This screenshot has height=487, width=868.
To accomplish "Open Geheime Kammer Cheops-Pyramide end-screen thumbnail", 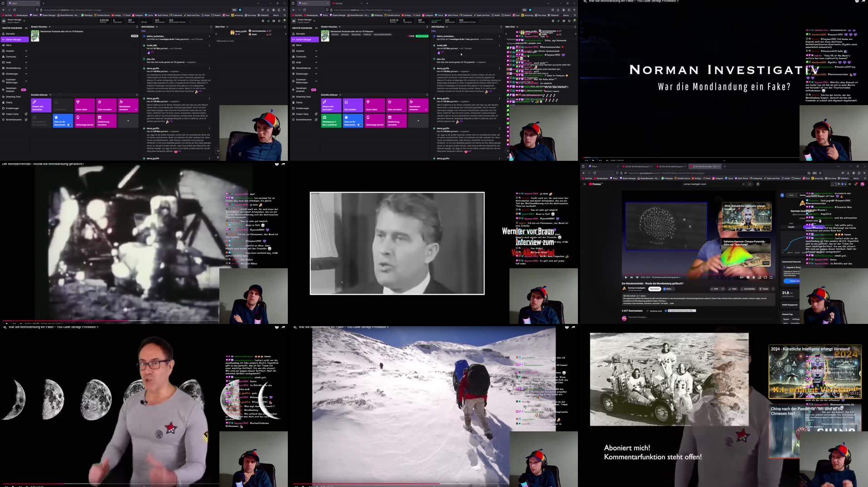I will (746, 253).
